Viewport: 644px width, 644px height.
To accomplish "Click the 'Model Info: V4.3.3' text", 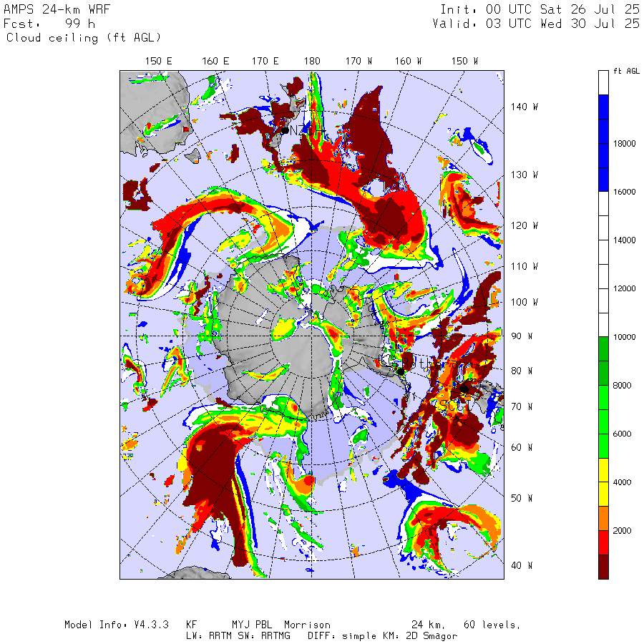I will click(117, 625).
